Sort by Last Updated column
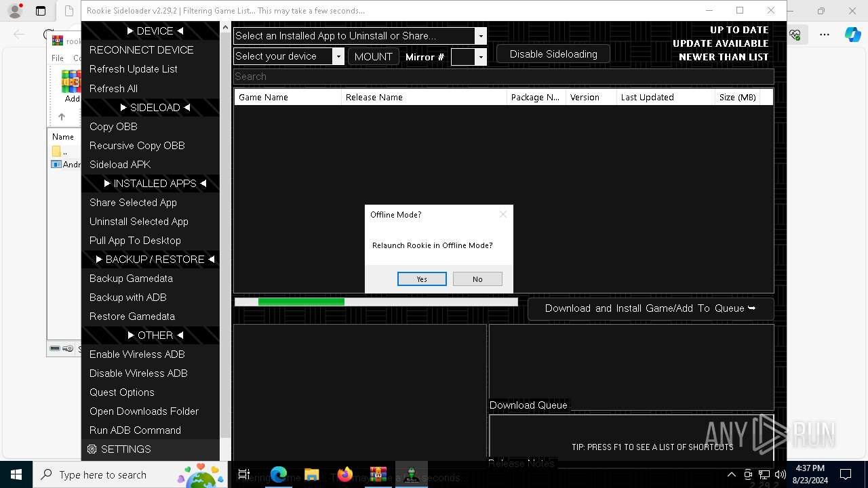Screen dimensions: 868x488 (x=666, y=97)
